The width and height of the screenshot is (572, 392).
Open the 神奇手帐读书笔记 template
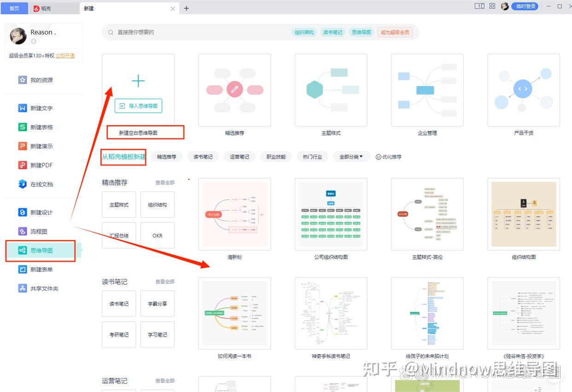click(x=331, y=313)
